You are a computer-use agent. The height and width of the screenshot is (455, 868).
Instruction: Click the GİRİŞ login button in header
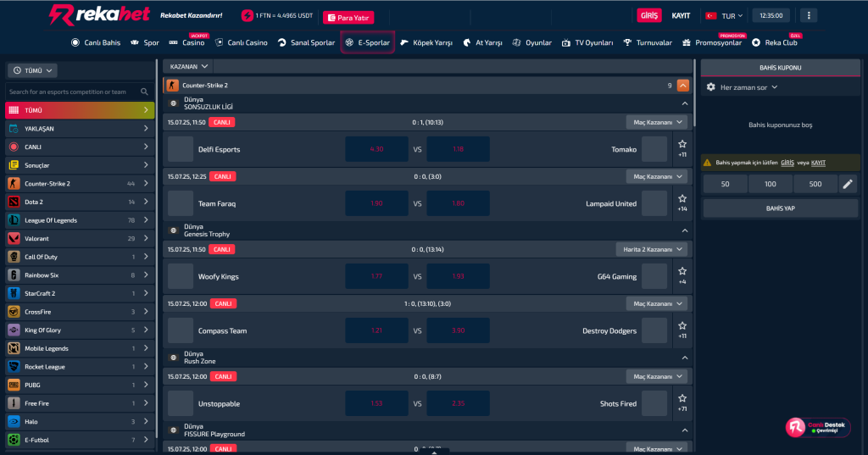coord(648,15)
